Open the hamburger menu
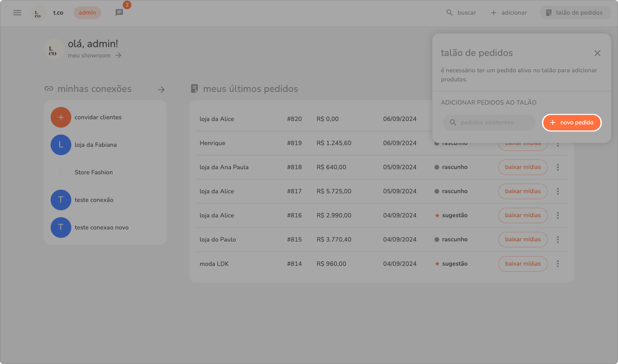Screen dimensions: 618x364 point(17,13)
